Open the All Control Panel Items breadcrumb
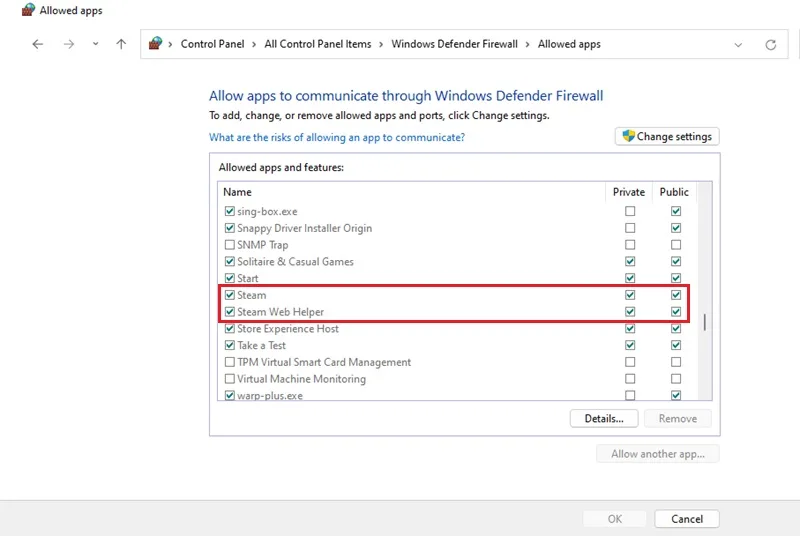 coord(317,44)
